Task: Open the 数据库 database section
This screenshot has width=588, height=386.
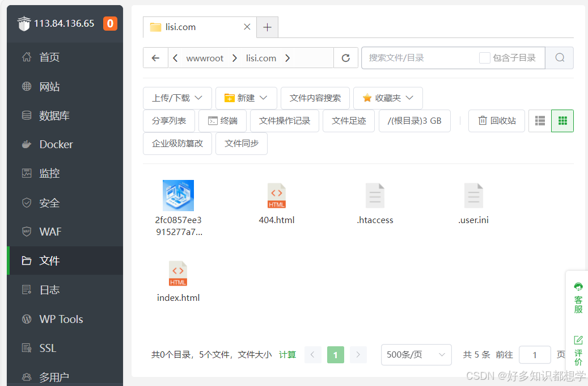Action: click(x=65, y=116)
